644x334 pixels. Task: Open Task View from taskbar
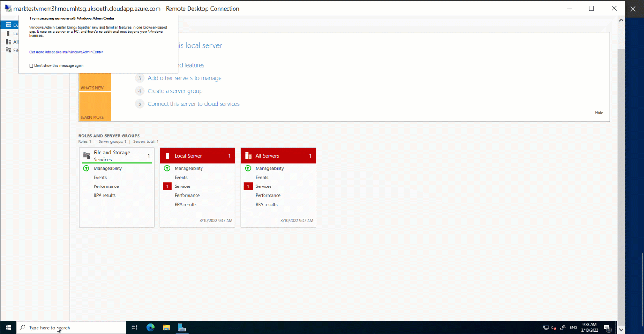pyautogui.click(x=134, y=328)
